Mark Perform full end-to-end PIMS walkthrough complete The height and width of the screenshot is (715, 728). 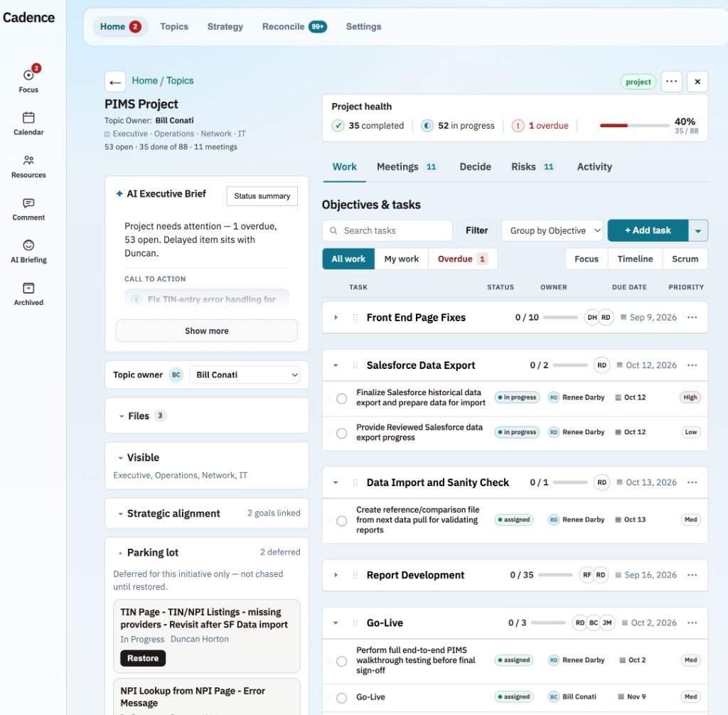pos(342,662)
